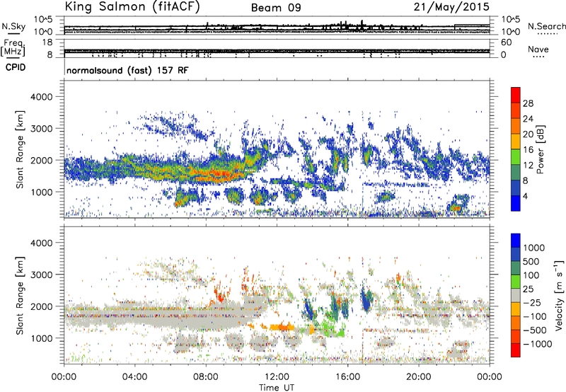566x392 pixels.
Task: Pick red bottom segment of velocity colorbar
Action: coord(516,350)
